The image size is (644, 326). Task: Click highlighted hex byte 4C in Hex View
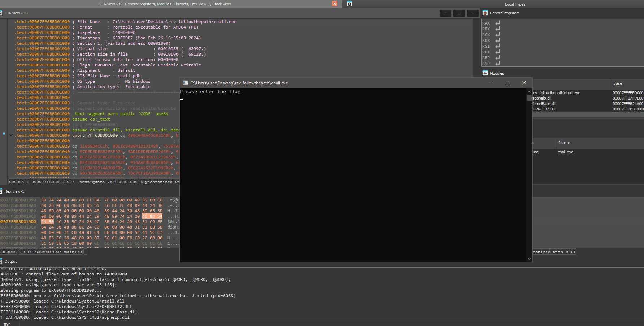[x=144, y=216]
